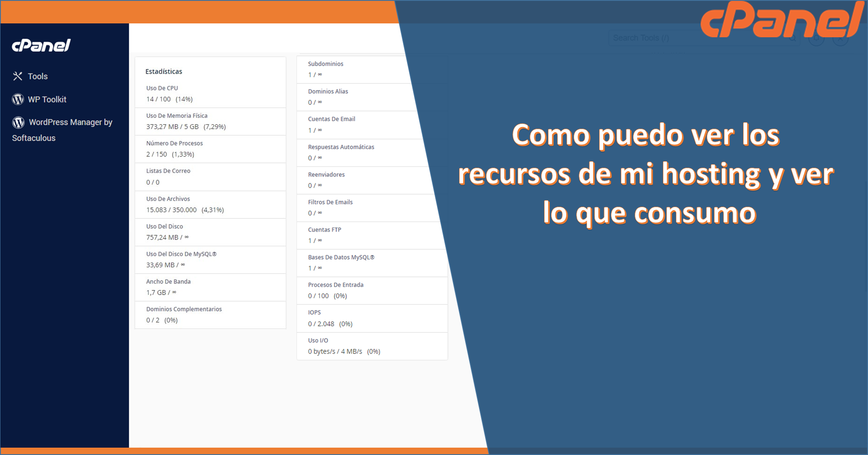The height and width of the screenshot is (455, 868).
Task: Open WordPress Manager by Softaculous
Action: [x=62, y=130]
